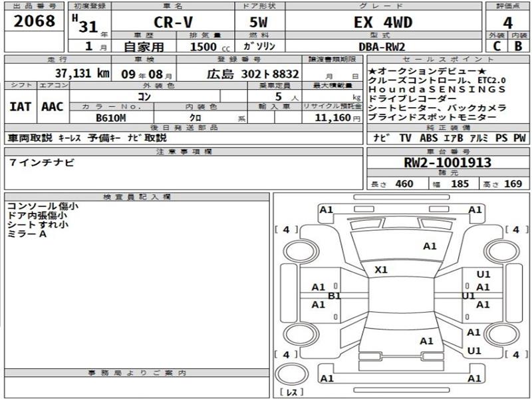Click the X1 mark on the windshield
This screenshot has width=532, height=399.
pos(380,270)
